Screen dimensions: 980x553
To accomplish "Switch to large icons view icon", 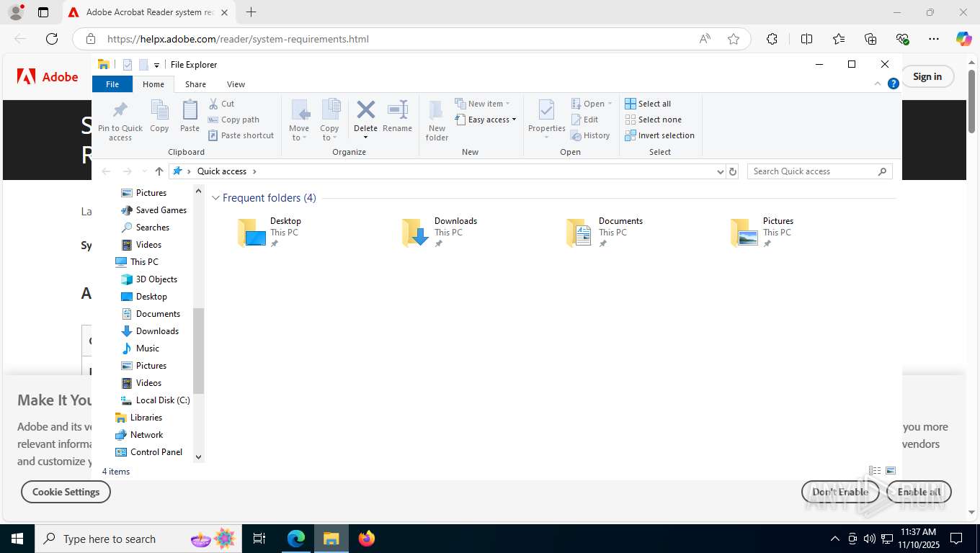I will pyautogui.click(x=891, y=471).
